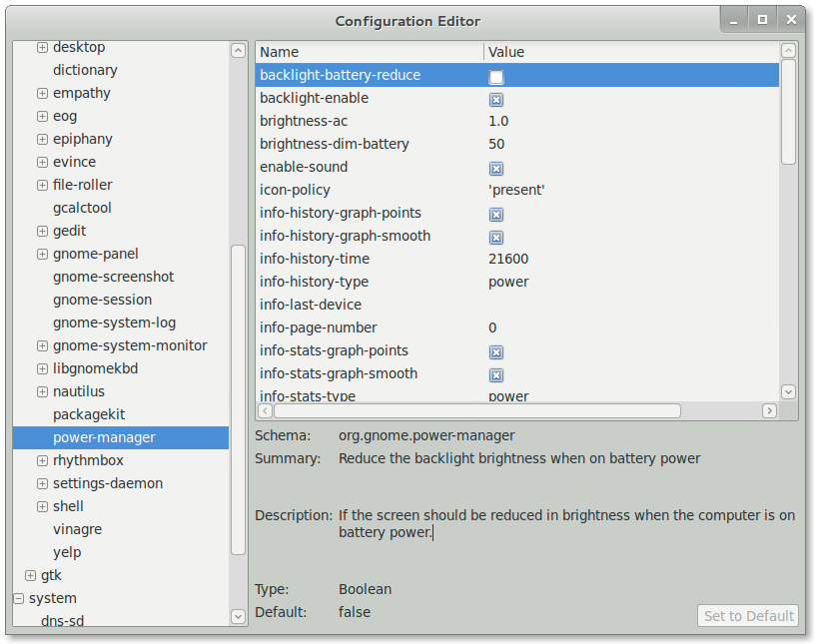Sort by the Name column header
The height and width of the screenshot is (644, 815).
[370, 52]
